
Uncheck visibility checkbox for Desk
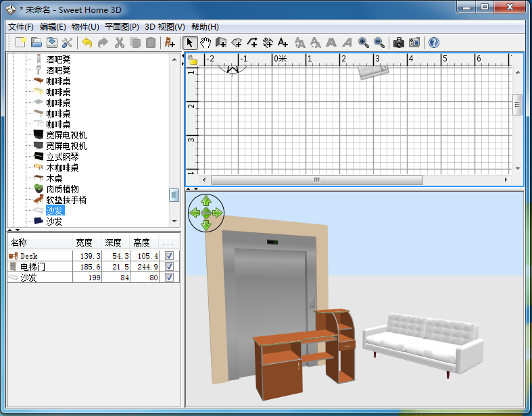[169, 256]
